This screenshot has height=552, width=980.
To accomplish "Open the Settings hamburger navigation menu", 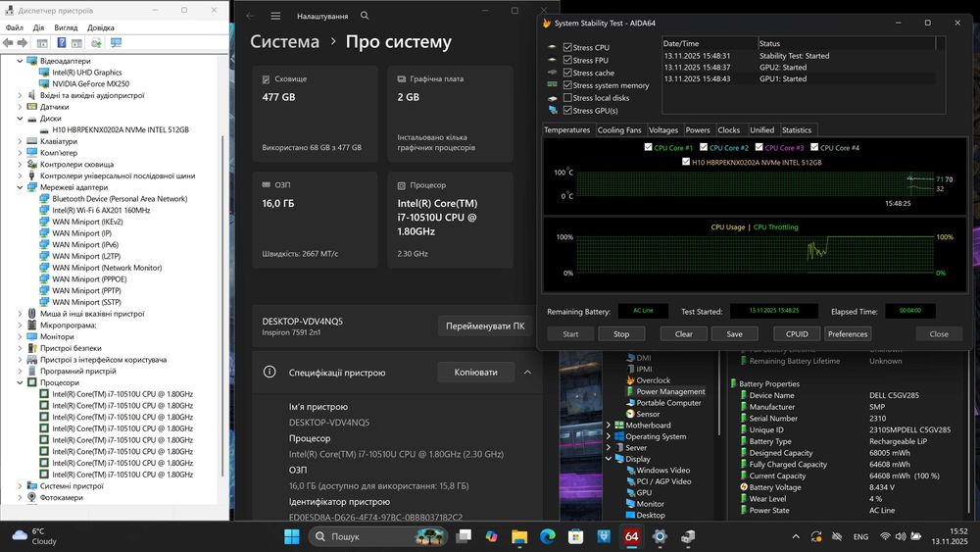I will 275,16.
